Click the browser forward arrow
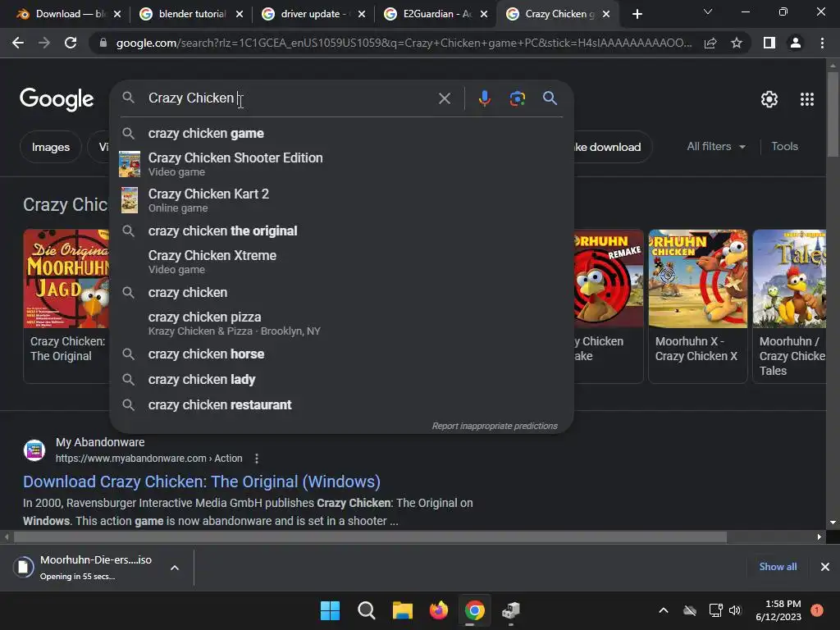The image size is (840, 630). point(44,43)
